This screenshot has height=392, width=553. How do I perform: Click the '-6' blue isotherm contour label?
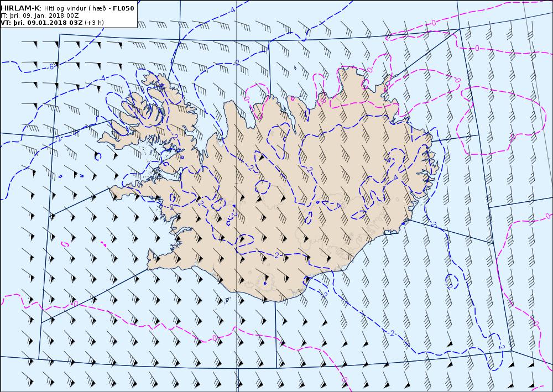click(x=51, y=66)
